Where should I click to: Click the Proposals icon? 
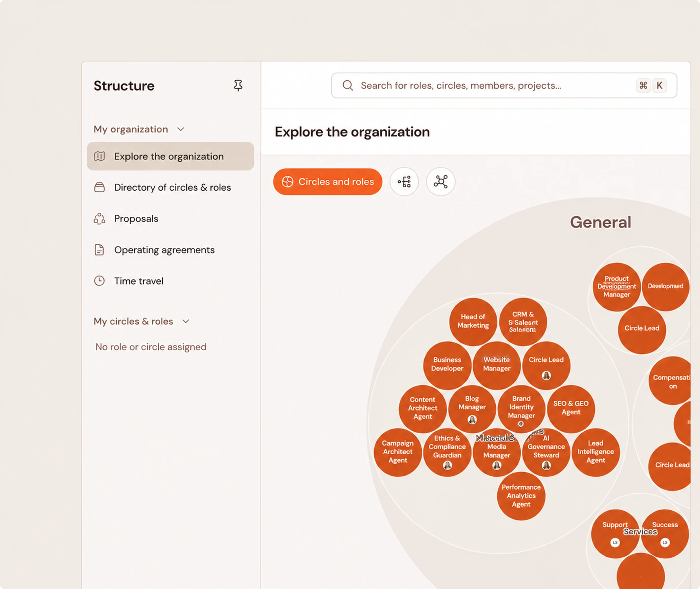pyautogui.click(x=99, y=219)
